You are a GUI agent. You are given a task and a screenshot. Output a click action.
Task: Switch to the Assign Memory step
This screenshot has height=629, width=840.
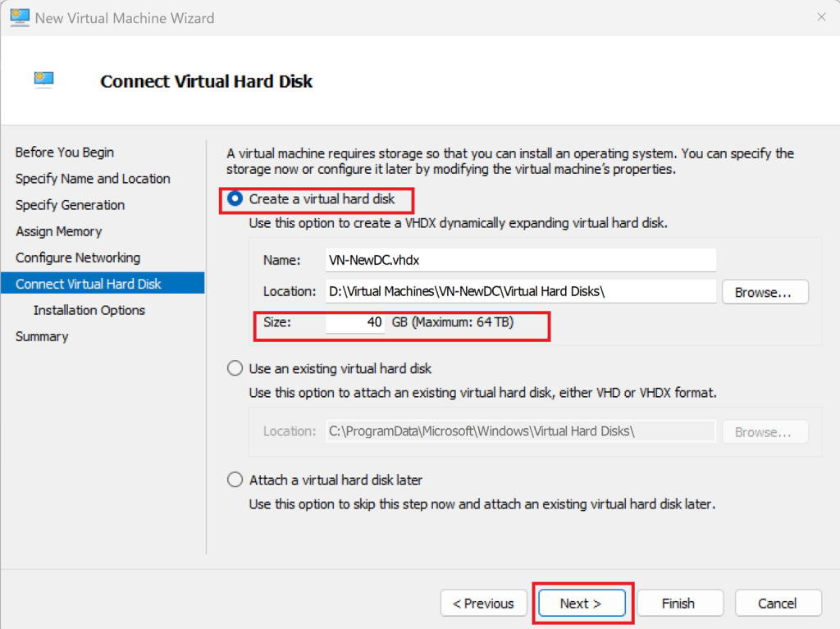click(x=59, y=231)
